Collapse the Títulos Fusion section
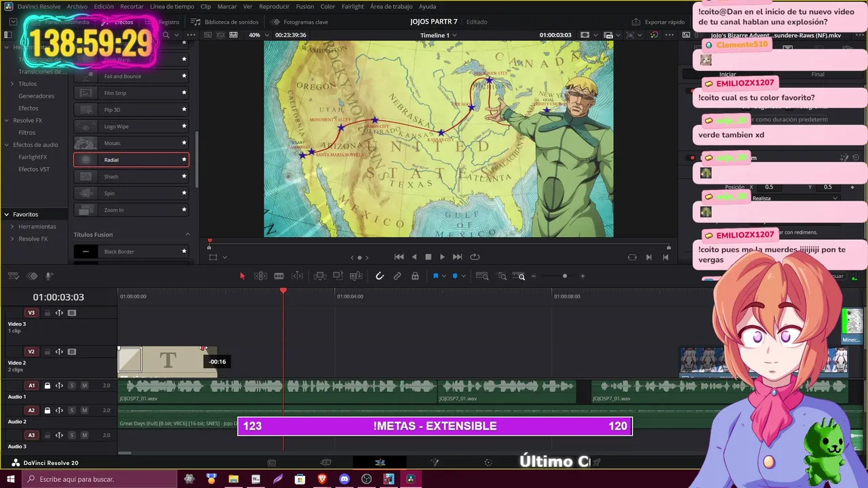Viewport: 868px width, 488px height. click(x=188, y=235)
